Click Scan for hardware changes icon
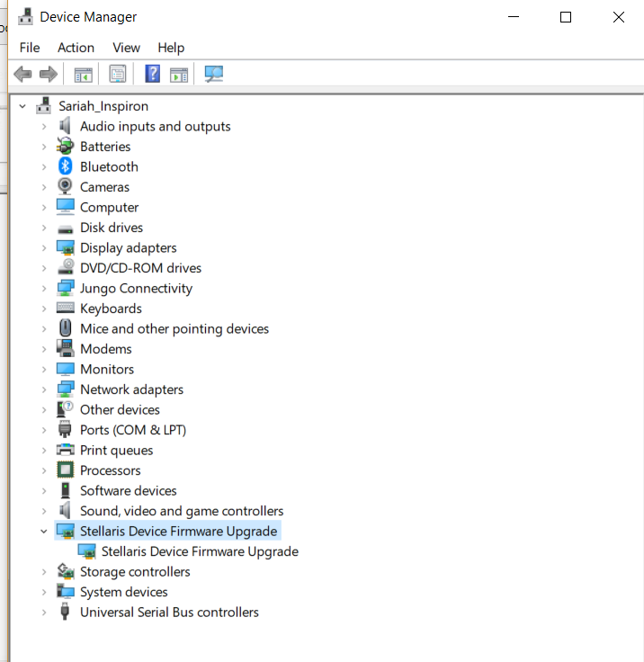The width and height of the screenshot is (644, 662). coord(214,75)
